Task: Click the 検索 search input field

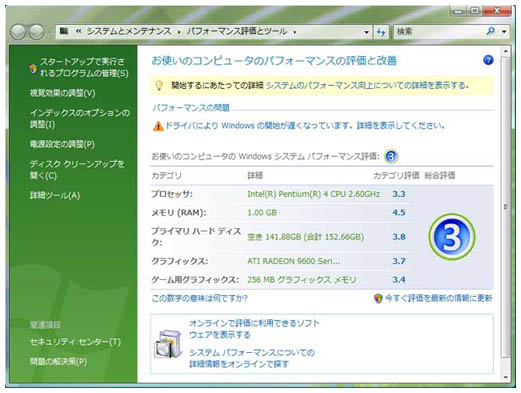Action: point(440,32)
